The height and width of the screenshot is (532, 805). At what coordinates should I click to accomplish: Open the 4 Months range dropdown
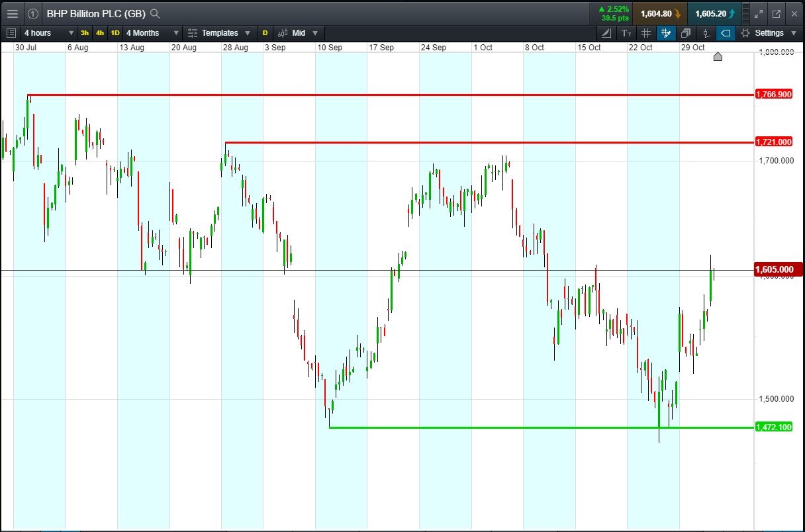click(152, 32)
